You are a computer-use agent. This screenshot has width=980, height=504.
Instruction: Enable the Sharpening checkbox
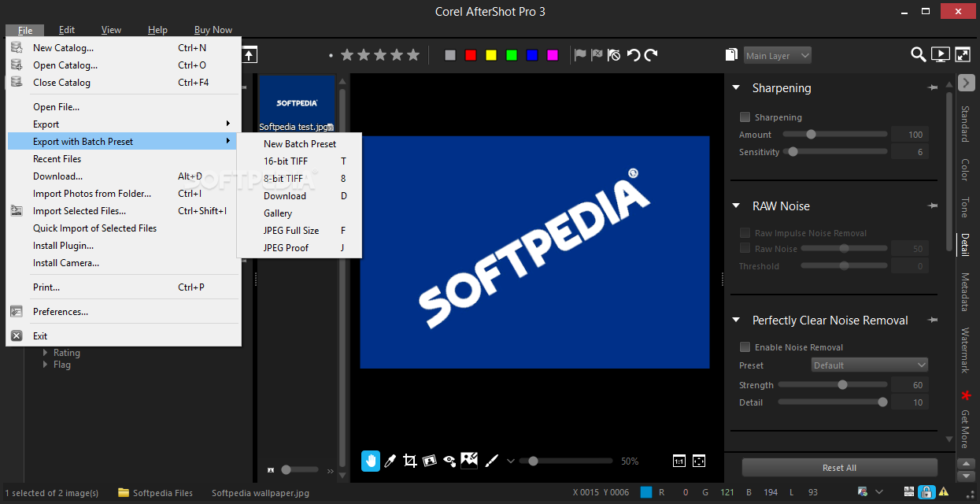point(745,117)
